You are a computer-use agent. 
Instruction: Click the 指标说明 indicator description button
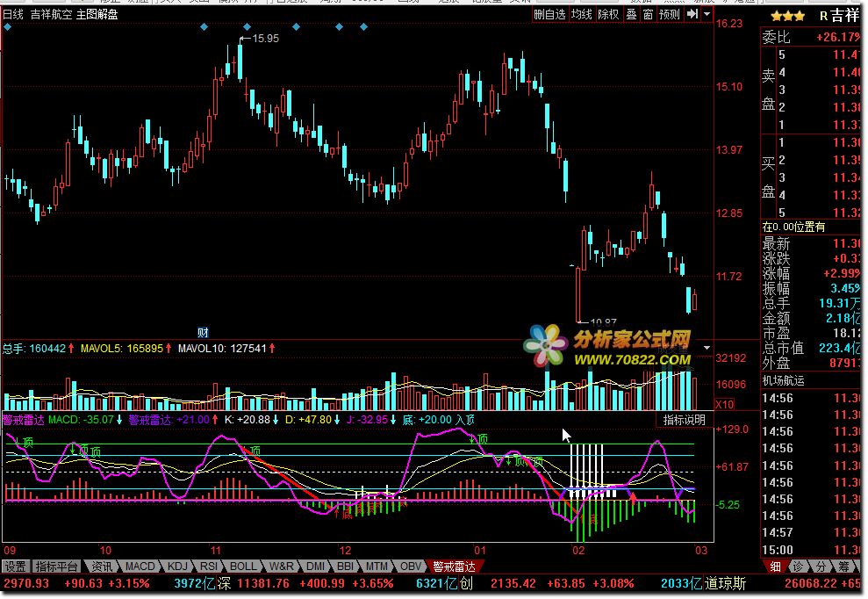(x=684, y=420)
